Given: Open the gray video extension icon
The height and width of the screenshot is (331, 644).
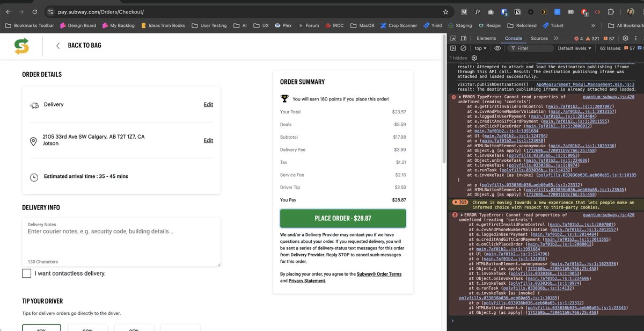Looking at the screenshot, I should tap(570, 11).
